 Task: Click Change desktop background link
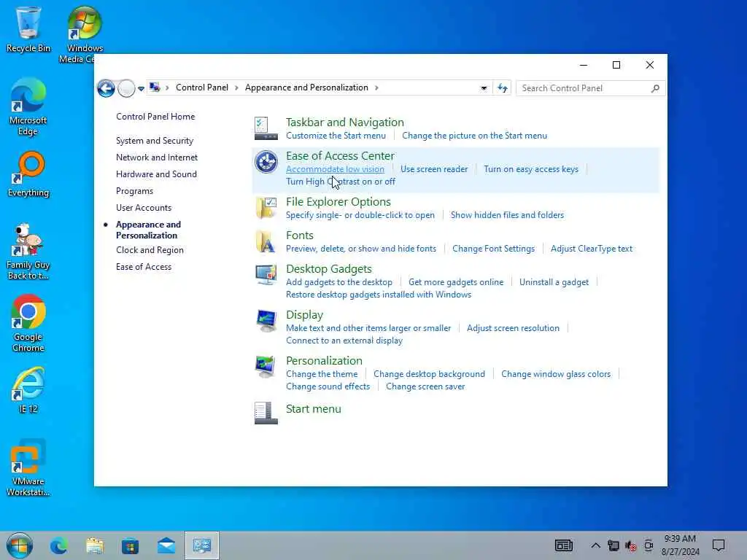(x=429, y=374)
